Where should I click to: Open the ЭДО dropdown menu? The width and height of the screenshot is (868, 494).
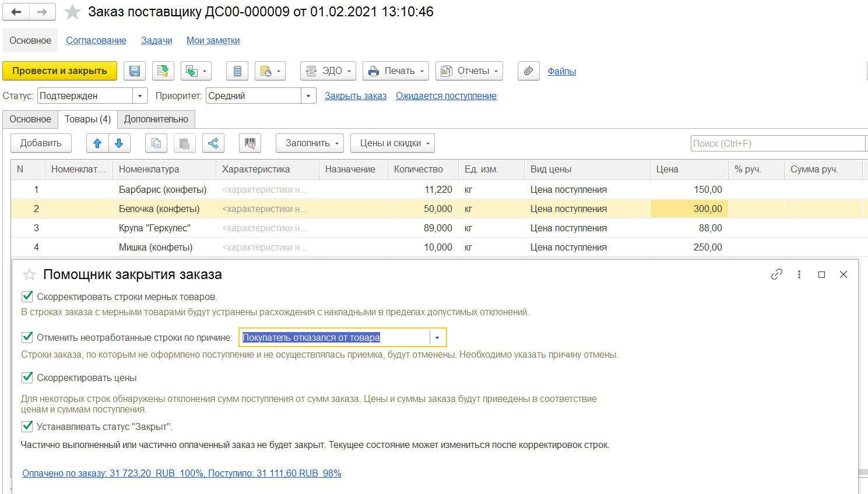pos(328,71)
